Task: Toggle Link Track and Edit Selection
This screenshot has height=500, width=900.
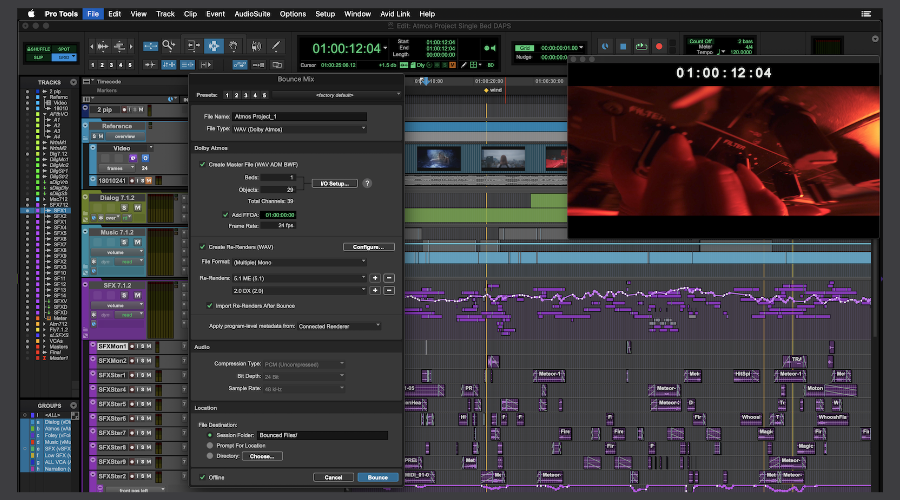Action: click(188, 65)
